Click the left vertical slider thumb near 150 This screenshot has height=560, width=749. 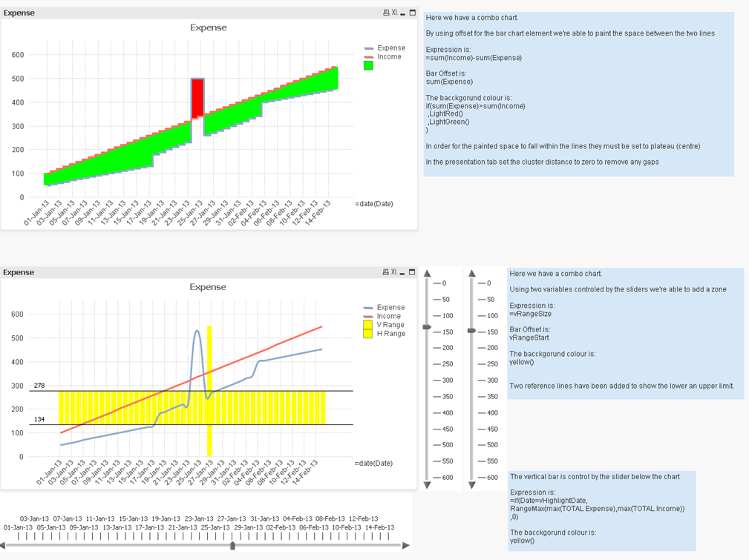pos(427,327)
